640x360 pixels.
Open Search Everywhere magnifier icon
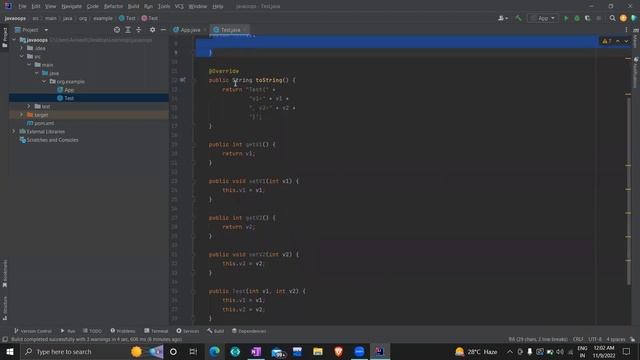click(x=612, y=18)
